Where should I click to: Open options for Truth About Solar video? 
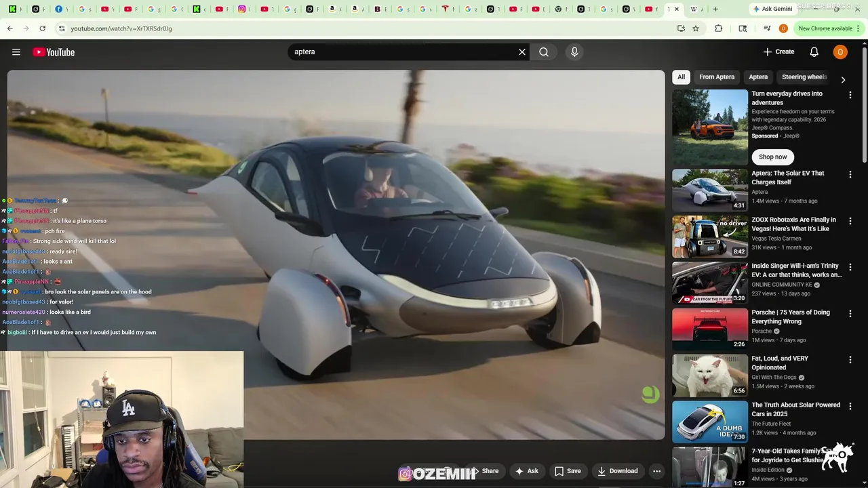point(850,407)
